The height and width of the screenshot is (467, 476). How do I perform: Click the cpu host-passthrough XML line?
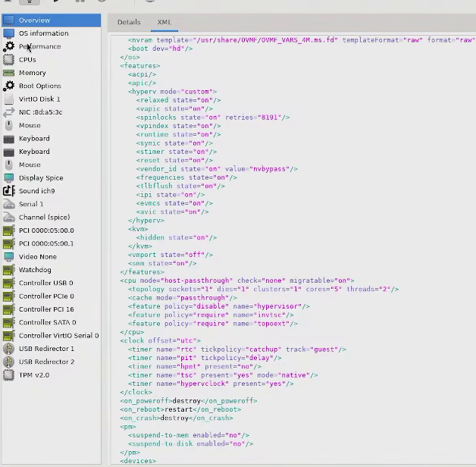pos(237,281)
